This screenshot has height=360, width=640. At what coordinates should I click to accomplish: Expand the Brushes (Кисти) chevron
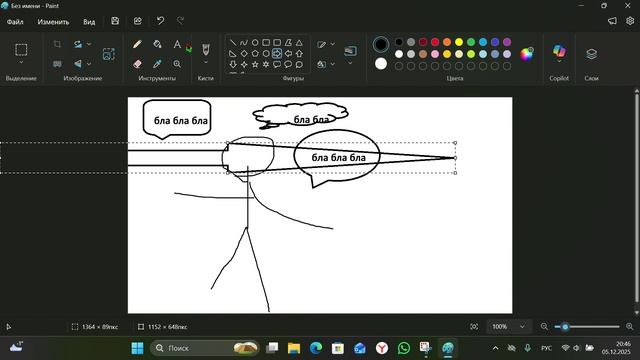point(206,62)
